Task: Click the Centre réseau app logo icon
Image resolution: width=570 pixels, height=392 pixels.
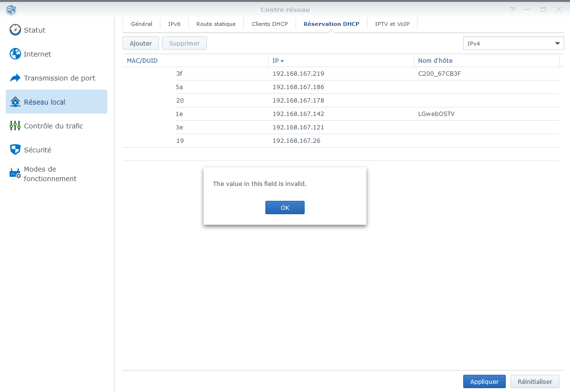Action: tap(11, 10)
